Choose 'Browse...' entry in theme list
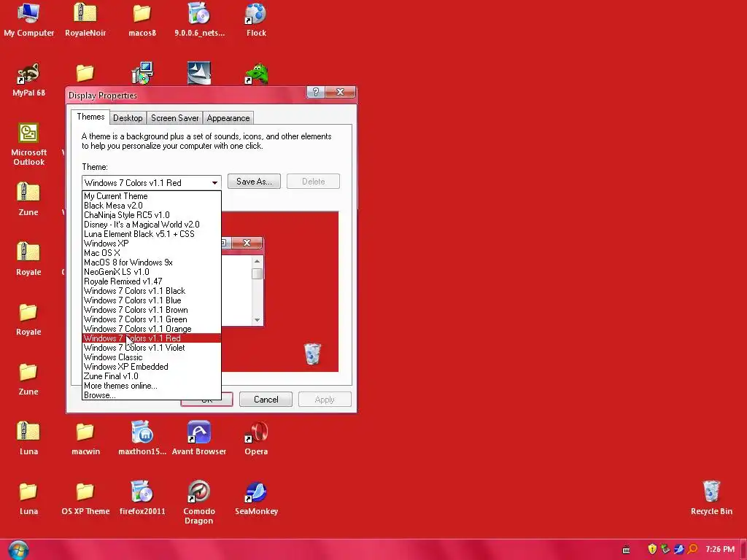Screen dimensions: 747x560 point(152,395)
